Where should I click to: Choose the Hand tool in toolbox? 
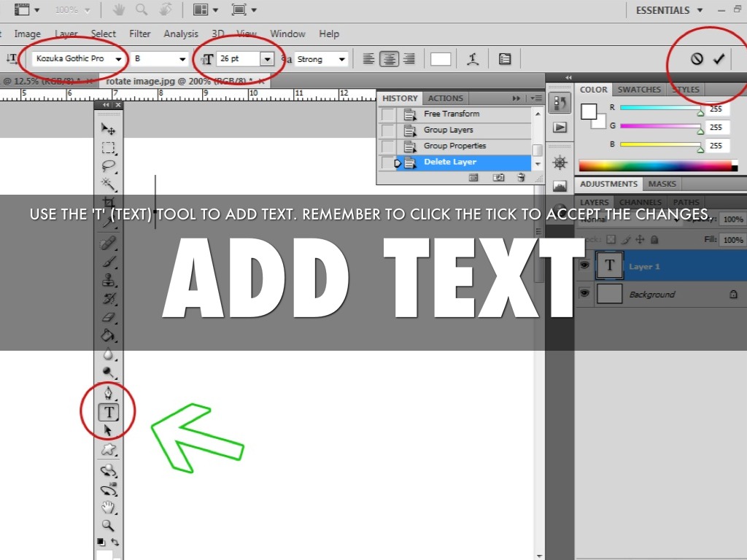pyautogui.click(x=108, y=507)
